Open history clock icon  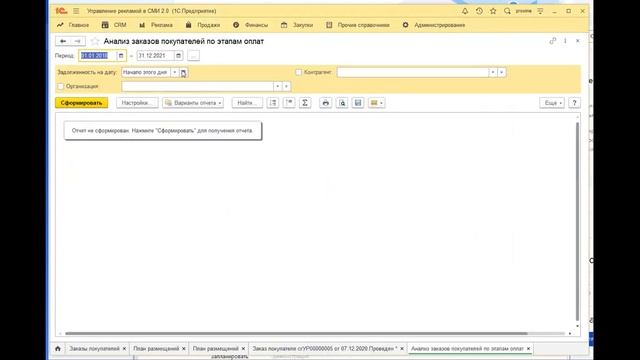point(479,11)
